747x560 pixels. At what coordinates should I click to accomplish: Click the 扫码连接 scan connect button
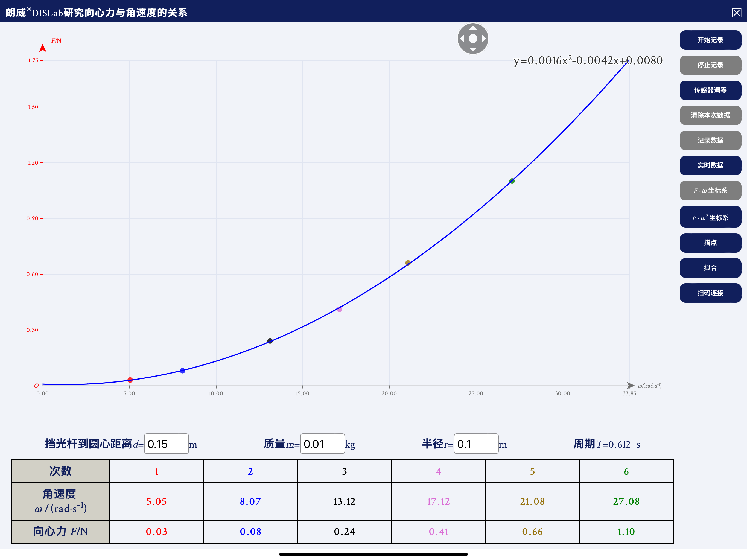710,293
